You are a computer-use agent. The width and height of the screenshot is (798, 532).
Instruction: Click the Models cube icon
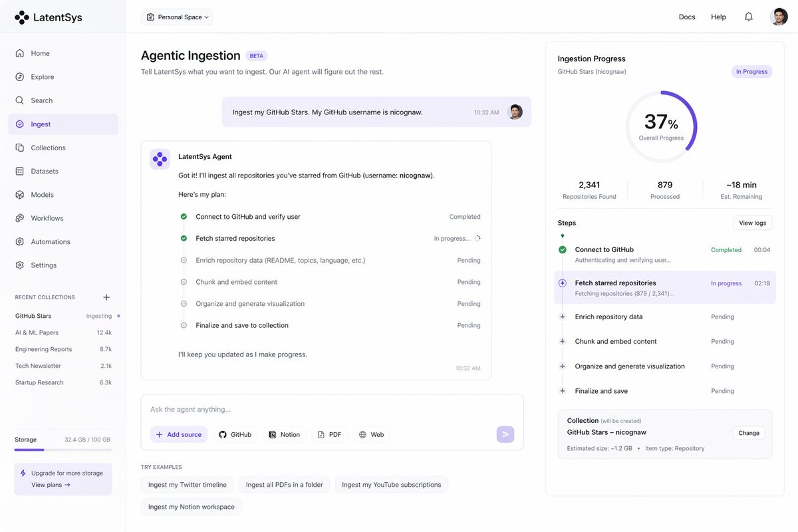click(x=20, y=195)
